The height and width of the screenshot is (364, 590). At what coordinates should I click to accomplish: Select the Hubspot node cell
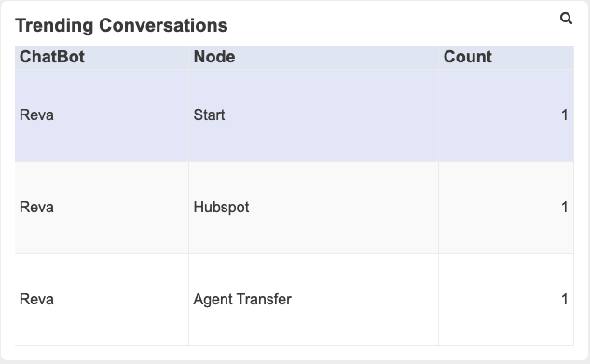(x=313, y=208)
